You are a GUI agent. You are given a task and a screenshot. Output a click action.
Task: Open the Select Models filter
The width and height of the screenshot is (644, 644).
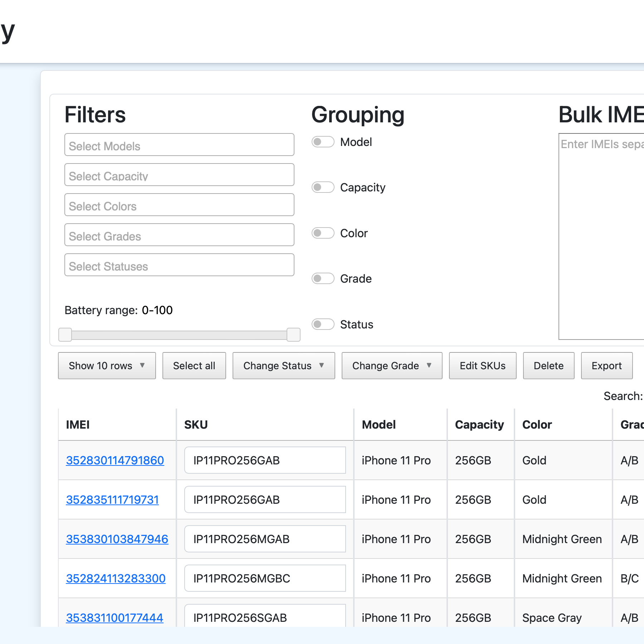click(179, 145)
